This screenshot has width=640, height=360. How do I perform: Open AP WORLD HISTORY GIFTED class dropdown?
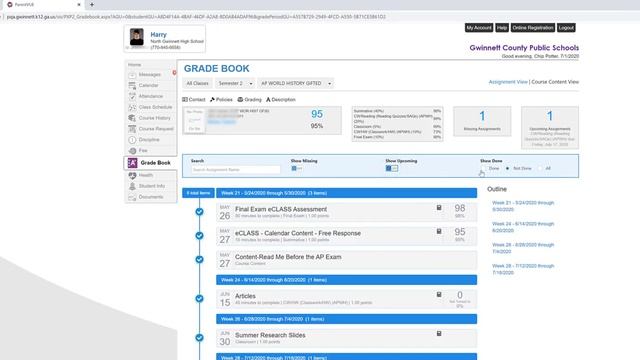[296, 83]
